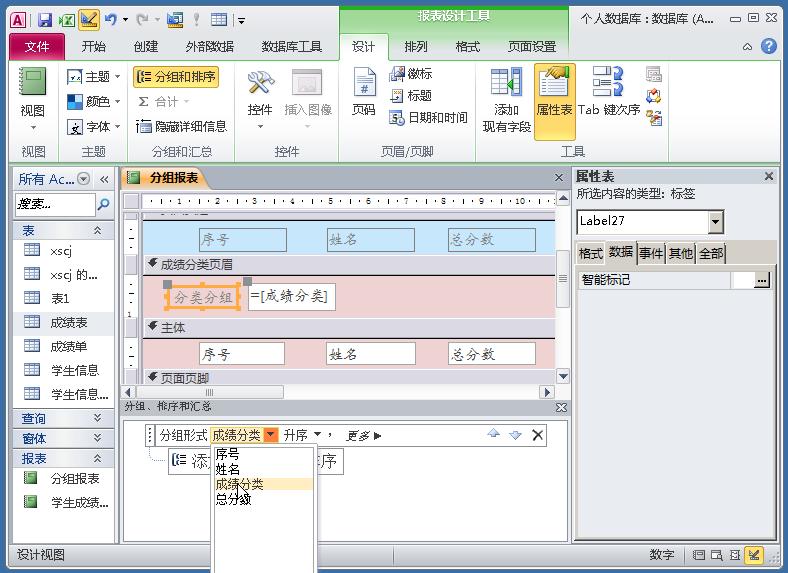
Task: Click the Save icon in quick access toolbar
Action: 45,20
